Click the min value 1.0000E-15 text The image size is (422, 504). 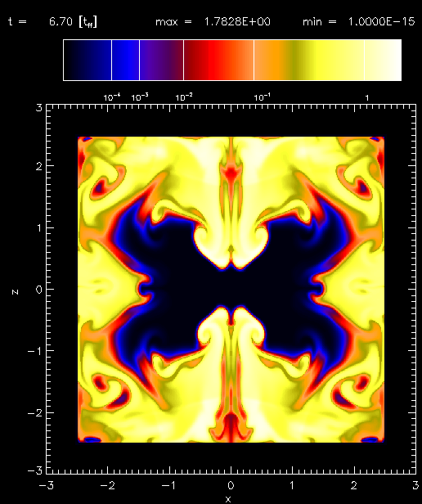click(381, 22)
